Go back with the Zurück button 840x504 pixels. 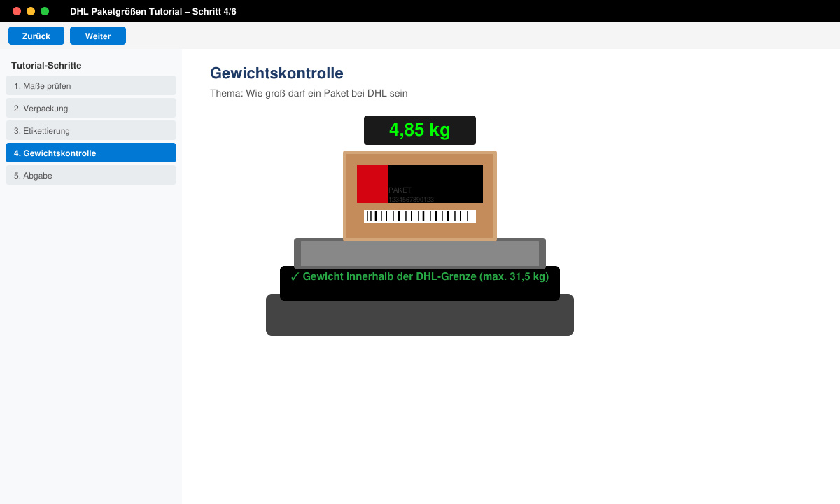click(36, 36)
